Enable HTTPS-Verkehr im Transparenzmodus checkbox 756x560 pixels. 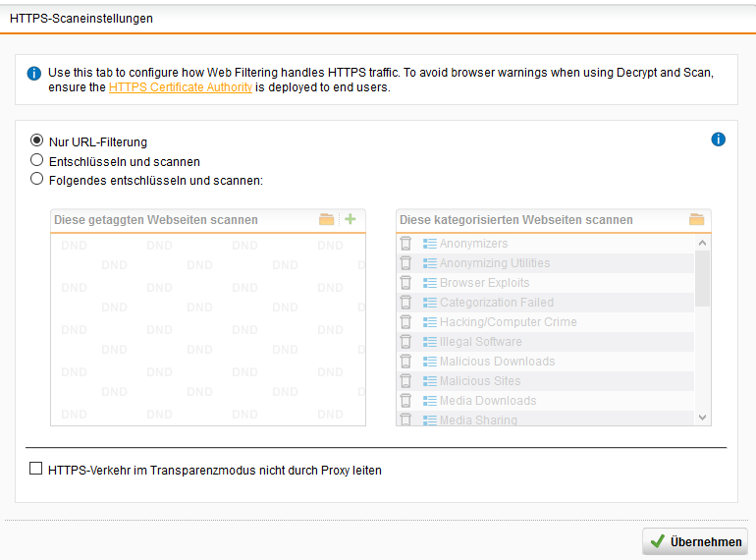point(36,471)
